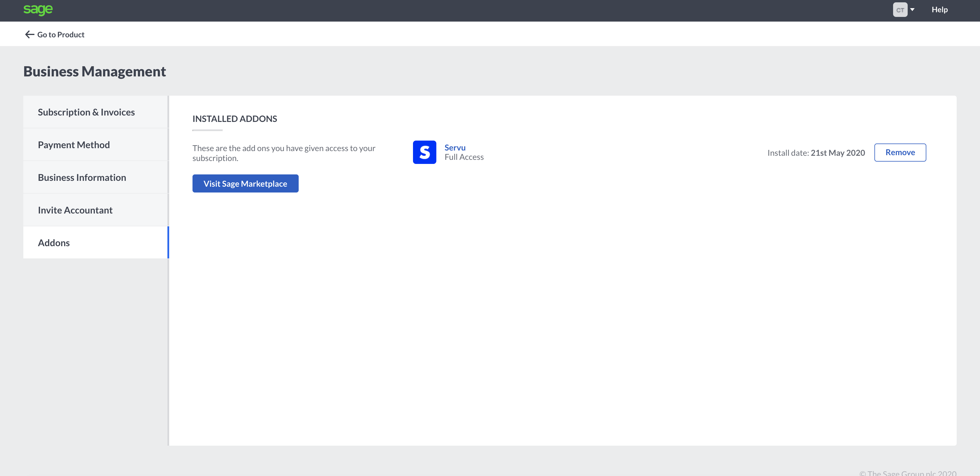Image resolution: width=980 pixels, height=476 pixels.
Task: Remove the Servu addon
Action: tap(900, 153)
